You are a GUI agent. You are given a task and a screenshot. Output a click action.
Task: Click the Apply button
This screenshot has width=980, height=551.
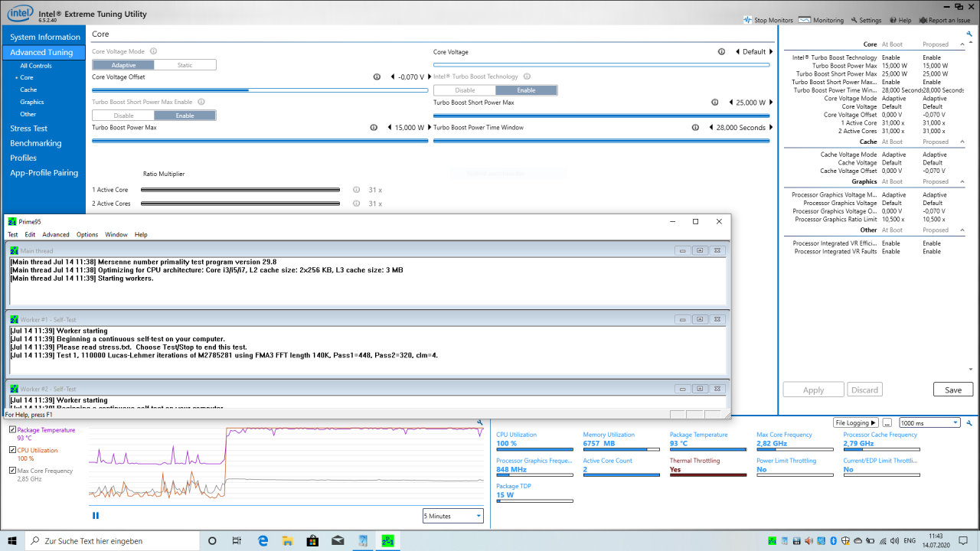point(813,390)
